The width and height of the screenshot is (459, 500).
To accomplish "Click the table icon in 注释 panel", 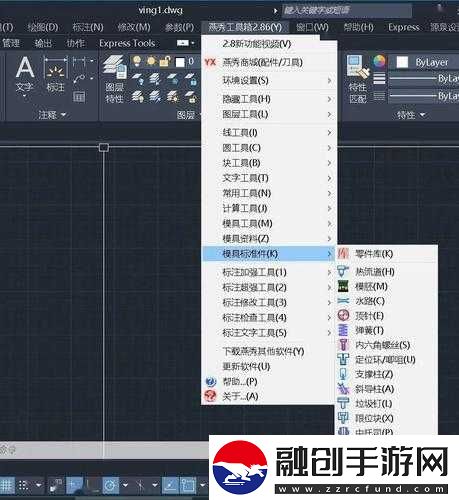I will tap(79, 97).
